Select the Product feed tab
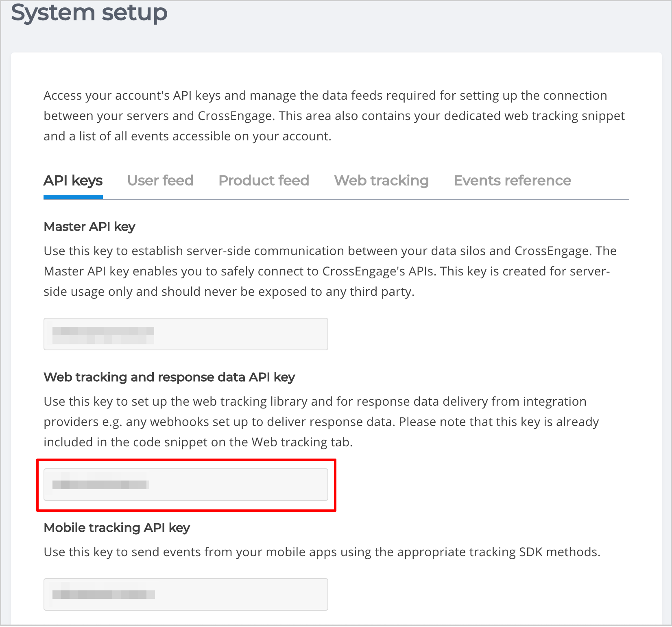672x627 pixels. pos(264,181)
